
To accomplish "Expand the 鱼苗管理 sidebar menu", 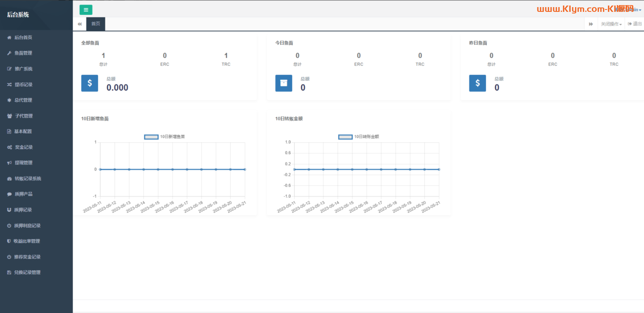I will (23, 53).
